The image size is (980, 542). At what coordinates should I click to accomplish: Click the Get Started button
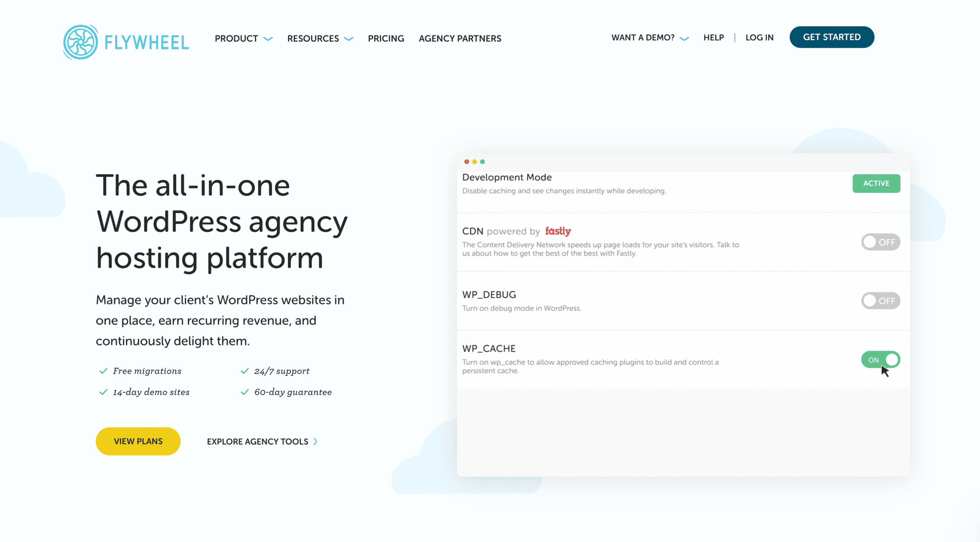(831, 37)
